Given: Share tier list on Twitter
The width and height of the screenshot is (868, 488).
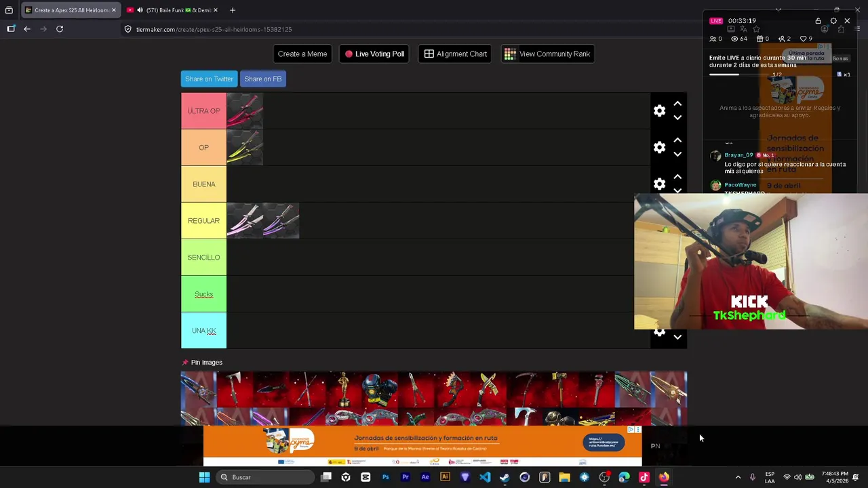Looking at the screenshot, I should [209, 79].
